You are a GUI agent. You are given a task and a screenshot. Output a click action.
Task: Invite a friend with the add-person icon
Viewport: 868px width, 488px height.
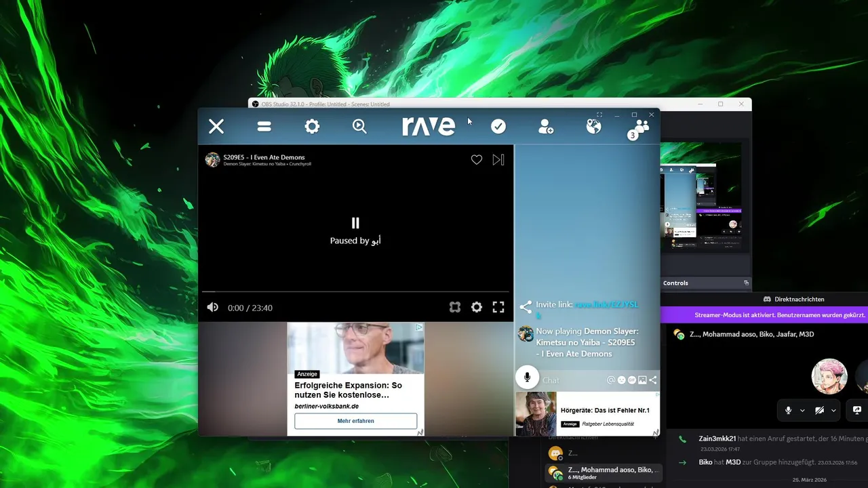(x=546, y=126)
